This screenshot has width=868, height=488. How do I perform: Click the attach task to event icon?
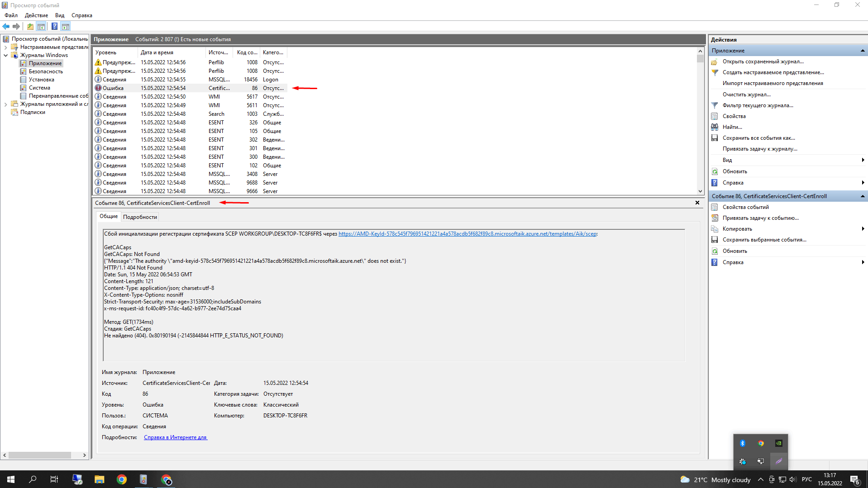715,218
